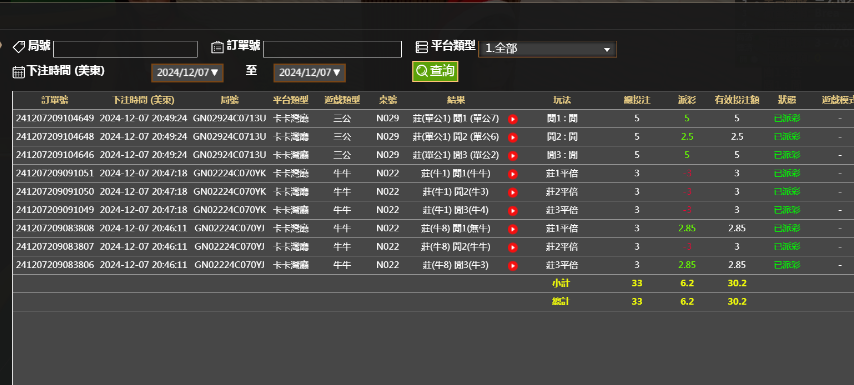This screenshot has width=854, height=385.
Task: Select order number 241207209083808
Action: 55,229
